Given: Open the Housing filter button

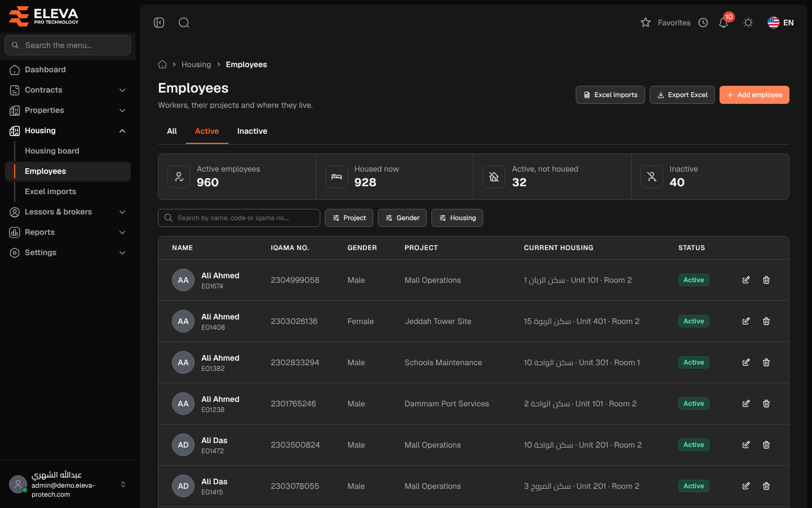Looking at the screenshot, I should pyautogui.click(x=457, y=218).
